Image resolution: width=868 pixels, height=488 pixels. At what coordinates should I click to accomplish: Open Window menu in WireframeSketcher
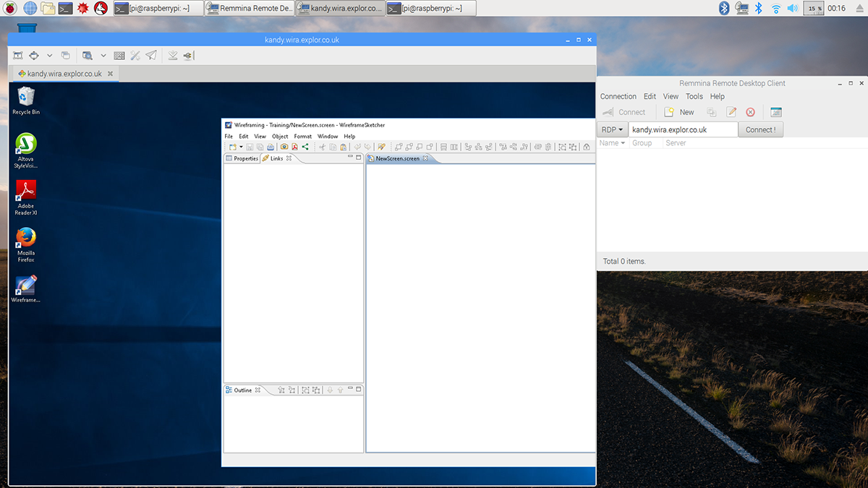pos(328,136)
